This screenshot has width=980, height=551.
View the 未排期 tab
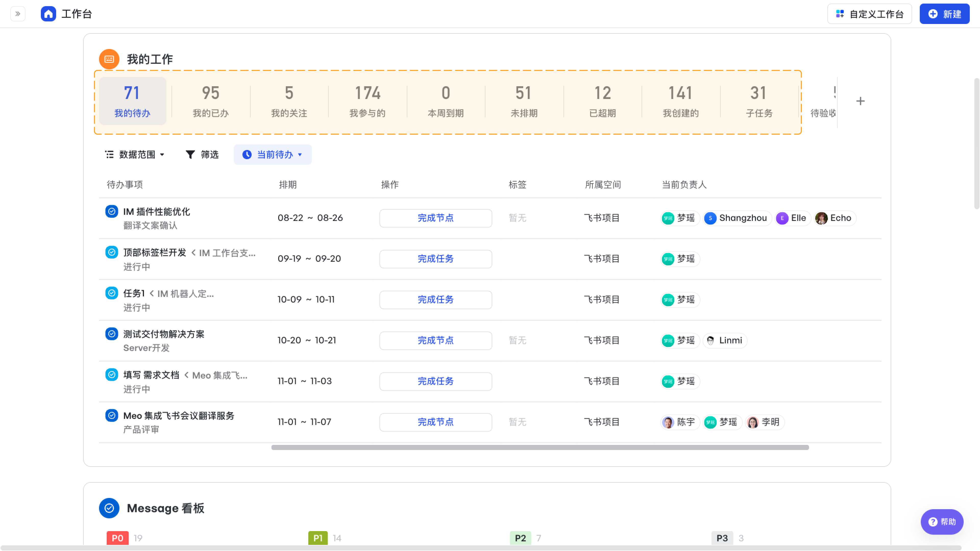pyautogui.click(x=524, y=101)
